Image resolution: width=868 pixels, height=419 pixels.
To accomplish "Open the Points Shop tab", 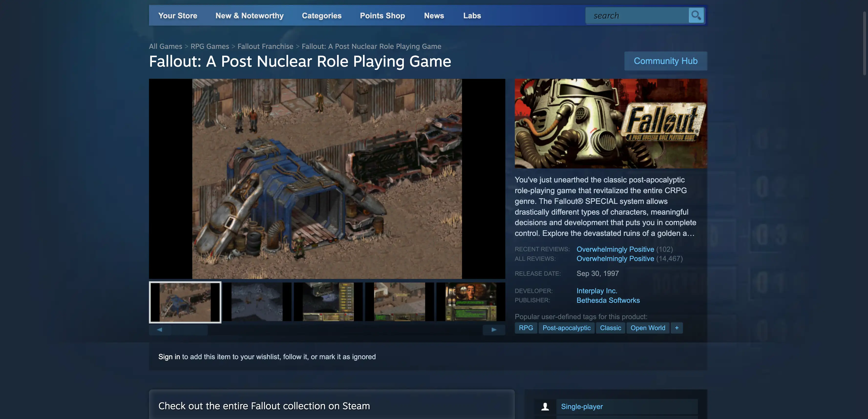I will (x=382, y=15).
